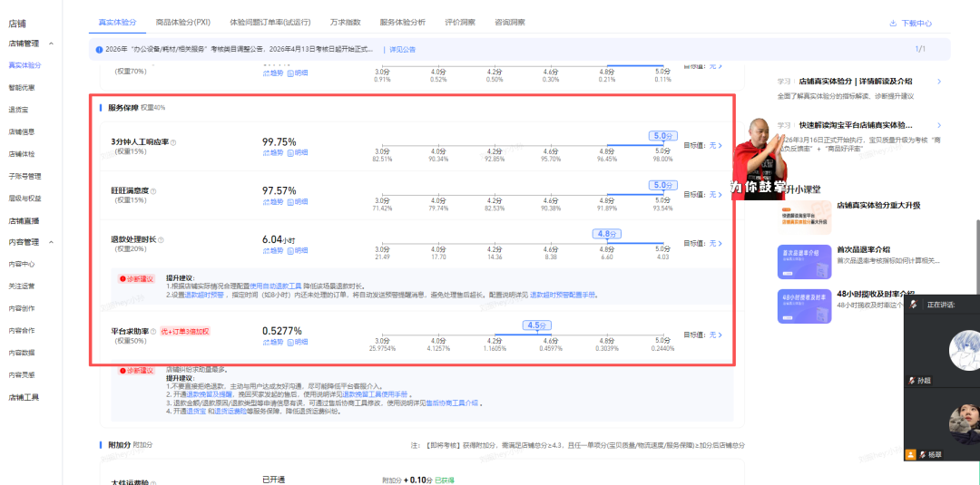The width and height of the screenshot is (980, 485).
Task: Open help icon beside 退款处理时长
Action: 162,239
